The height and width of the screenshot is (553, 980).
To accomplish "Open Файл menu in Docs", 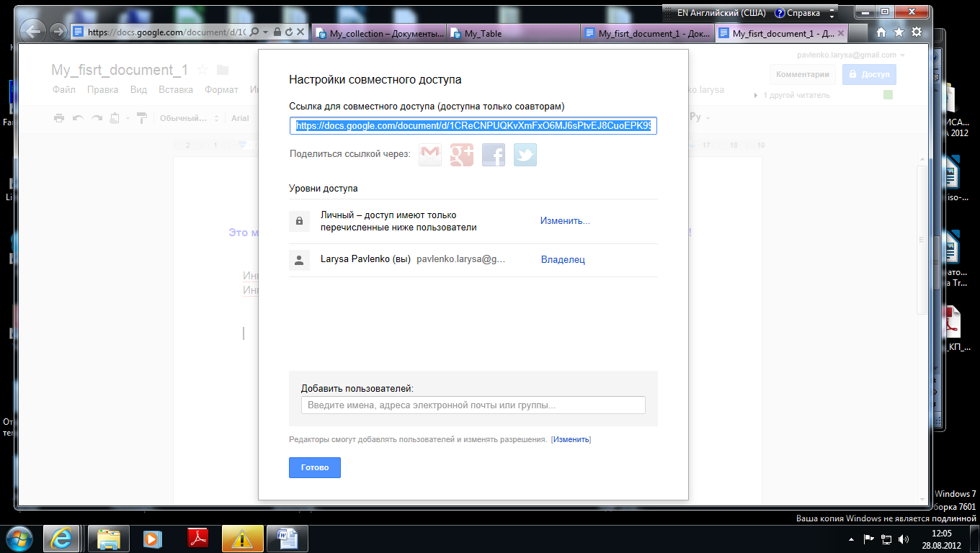I will point(64,90).
